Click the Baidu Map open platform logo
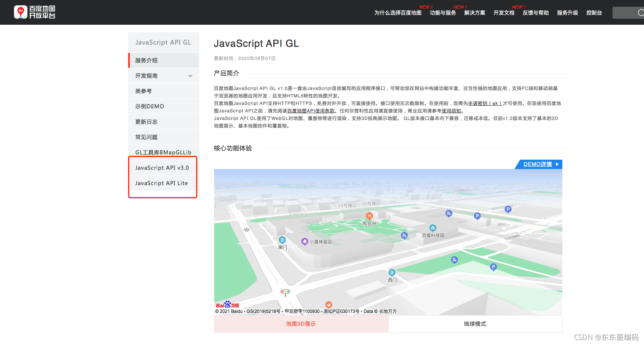 [x=34, y=12]
